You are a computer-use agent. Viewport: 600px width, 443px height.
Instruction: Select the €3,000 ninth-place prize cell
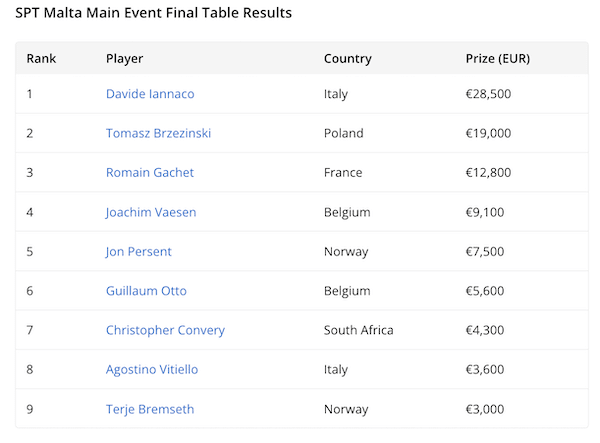point(487,409)
